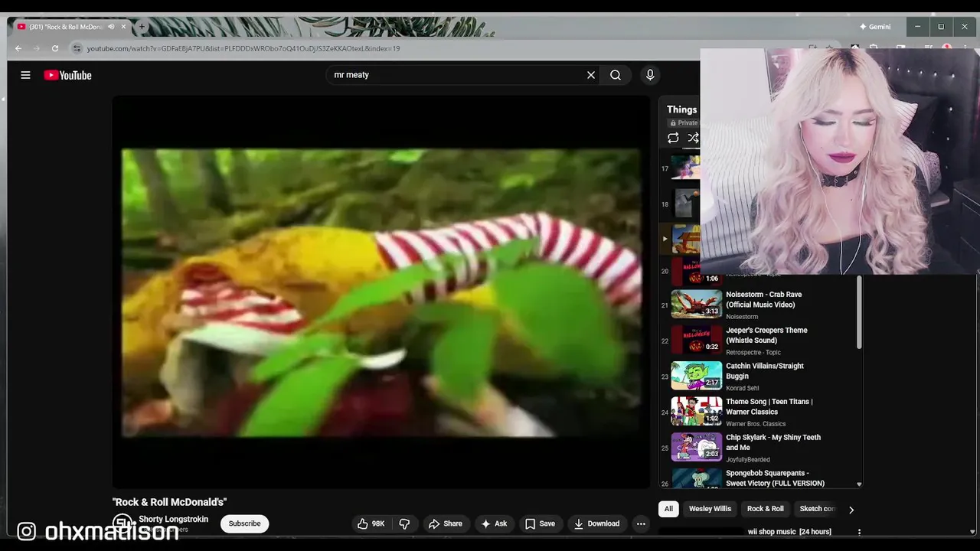Open options menu for wii shop music video
This screenshot has height=551, width=980.
pyautogui.click(x=859, y=532)
